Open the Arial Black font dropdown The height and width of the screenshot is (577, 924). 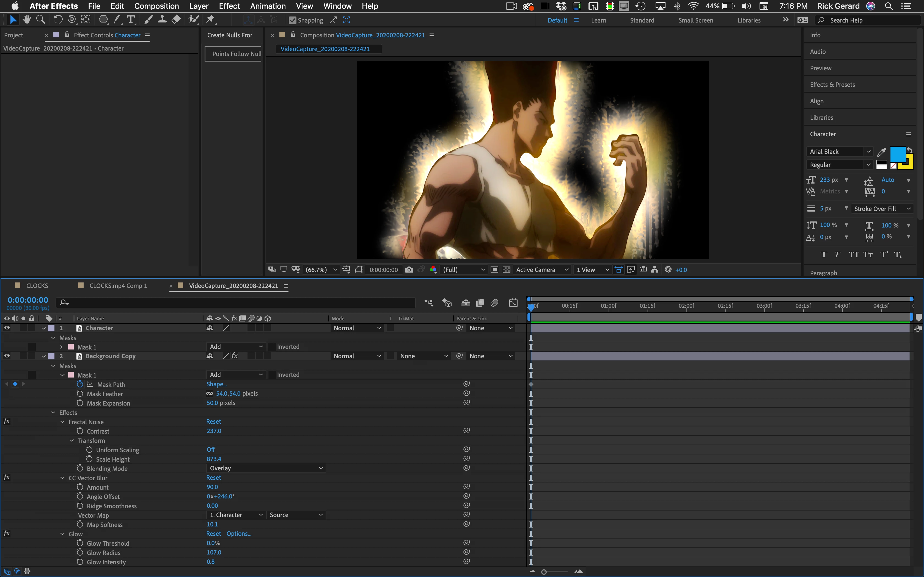869,151
